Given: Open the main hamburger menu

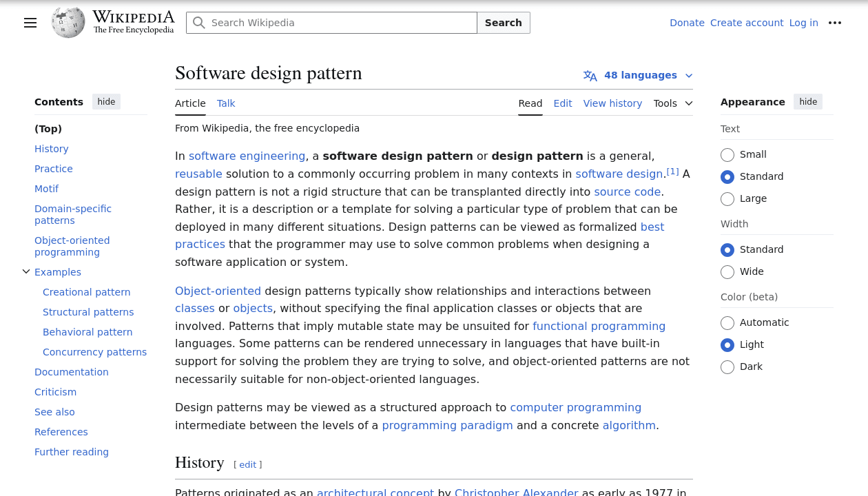Looking at the screenshot, I should 30,23.
